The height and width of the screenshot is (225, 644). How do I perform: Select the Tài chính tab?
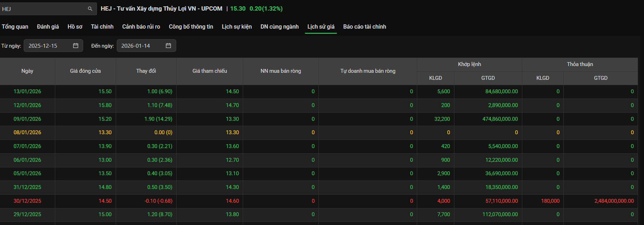102,27
